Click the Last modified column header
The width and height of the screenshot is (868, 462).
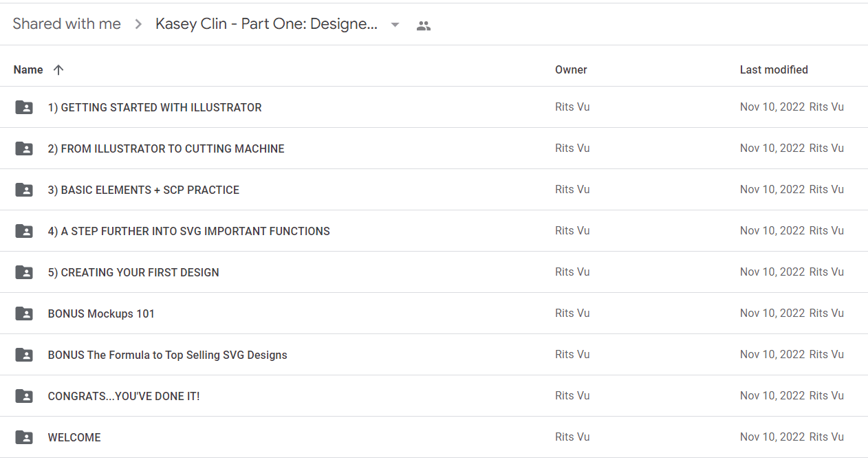774,69
